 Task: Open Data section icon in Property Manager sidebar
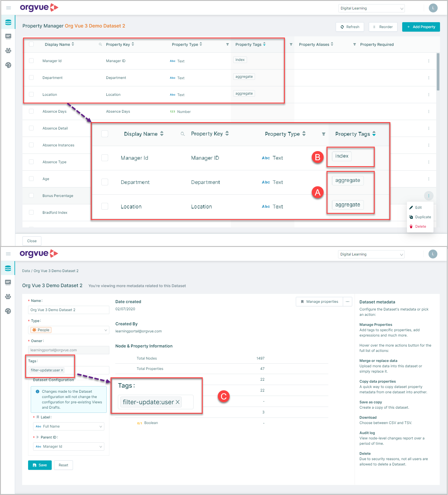click(8, 22)
